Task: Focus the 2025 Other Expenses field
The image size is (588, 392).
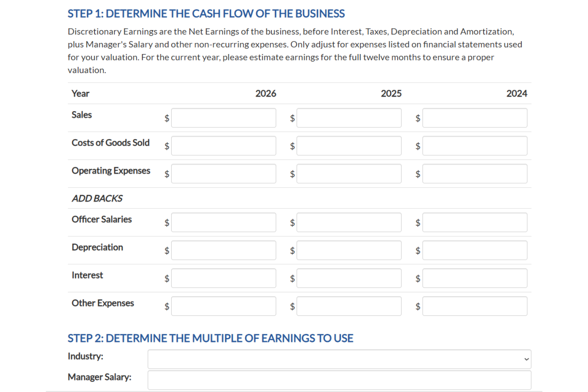Action: 349,306
